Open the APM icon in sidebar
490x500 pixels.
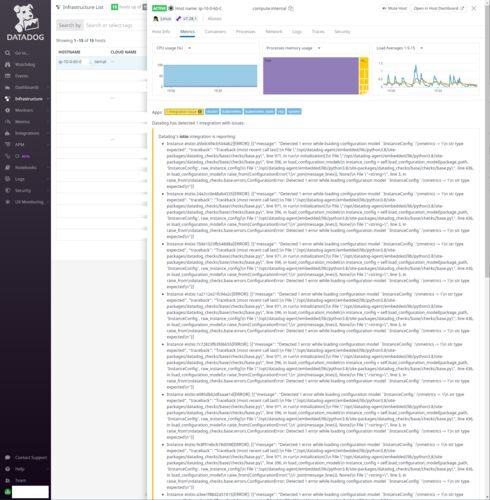coord(7,145)
